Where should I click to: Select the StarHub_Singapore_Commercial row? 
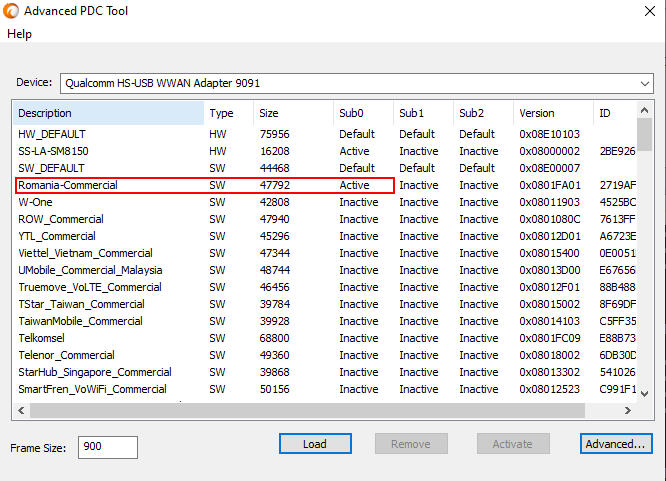point(325,372)
